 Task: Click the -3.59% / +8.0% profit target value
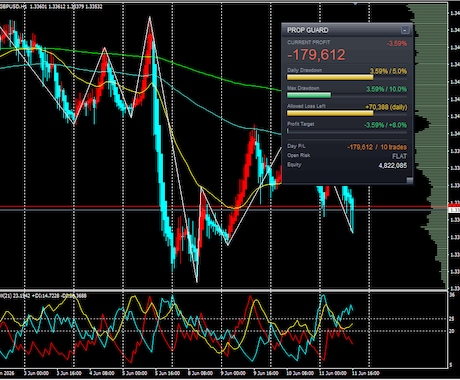click(385, 125)
